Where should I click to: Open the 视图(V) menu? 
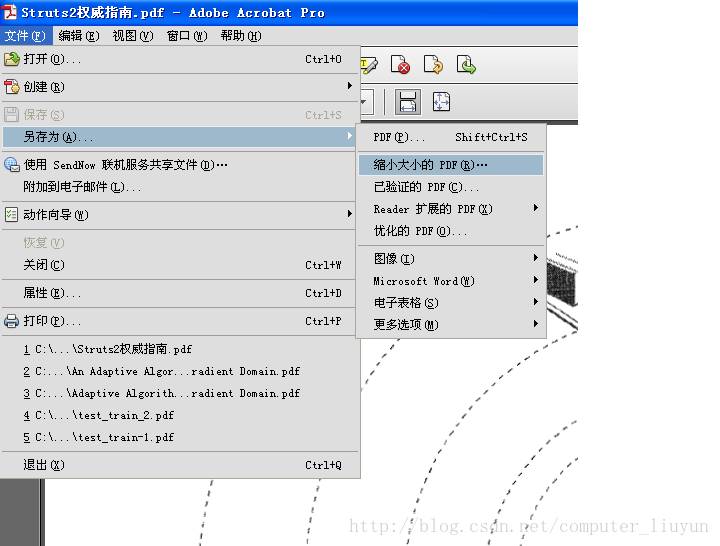pos(133,35)
